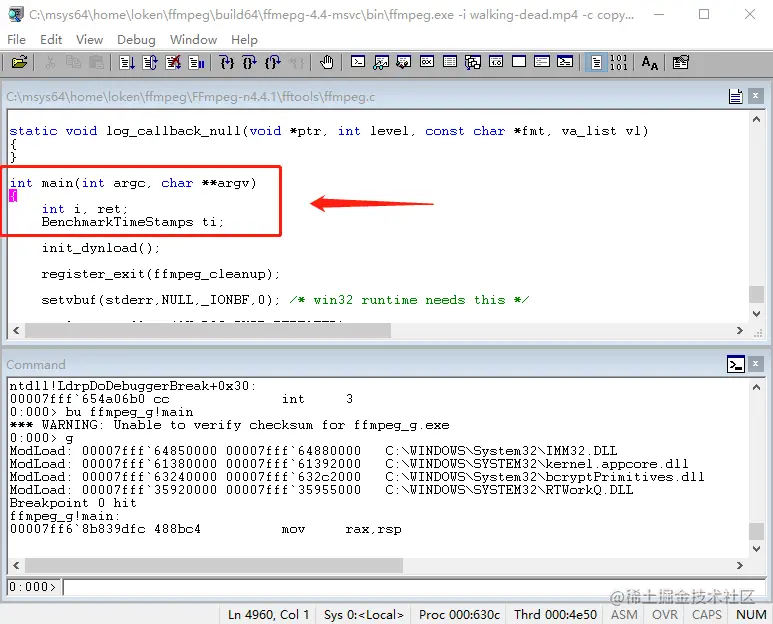Viewport: 773px width, 624px height.
Task: Click the Command pane scroll right arrow
Action: click(x=740, y=565)
